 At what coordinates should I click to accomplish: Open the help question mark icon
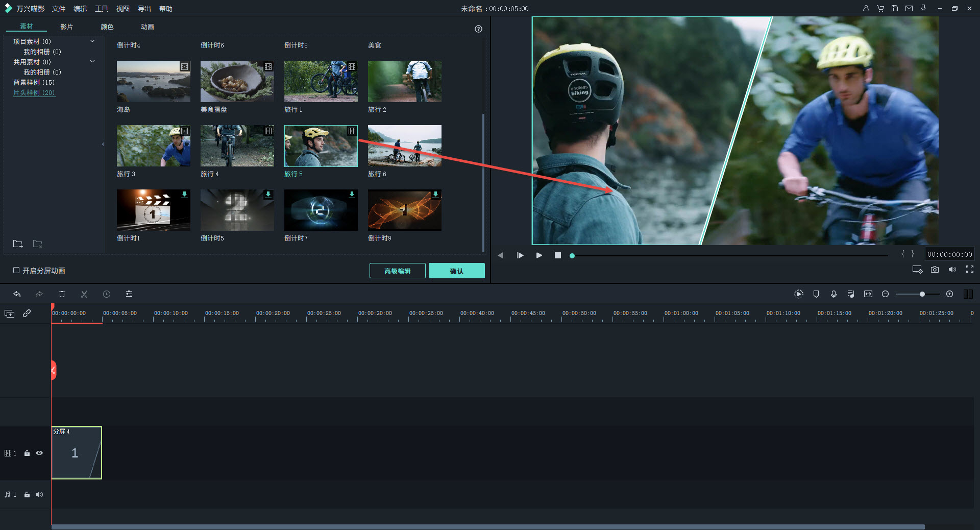(x=478, y=29)
